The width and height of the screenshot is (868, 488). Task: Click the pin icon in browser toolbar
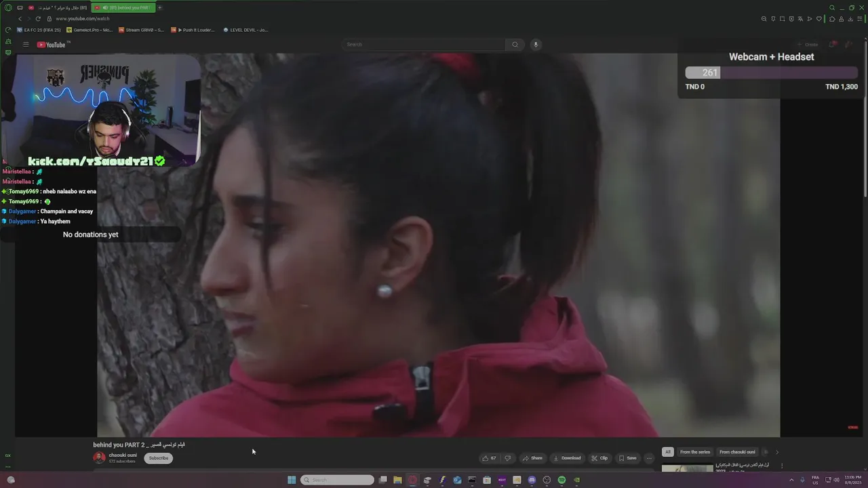click(x=773, y=19)
